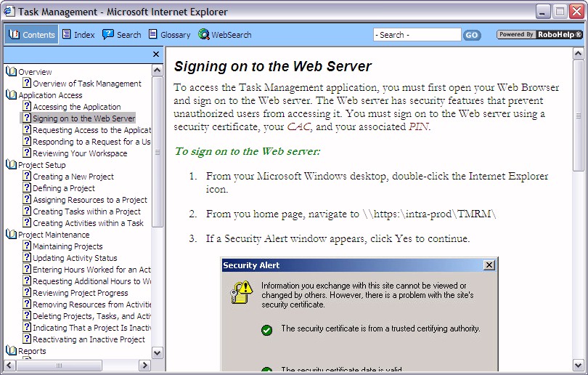Viewport: 588px width, 375px height.
Task: Collapse the Application Access book
Action: (x=12, y=95)
